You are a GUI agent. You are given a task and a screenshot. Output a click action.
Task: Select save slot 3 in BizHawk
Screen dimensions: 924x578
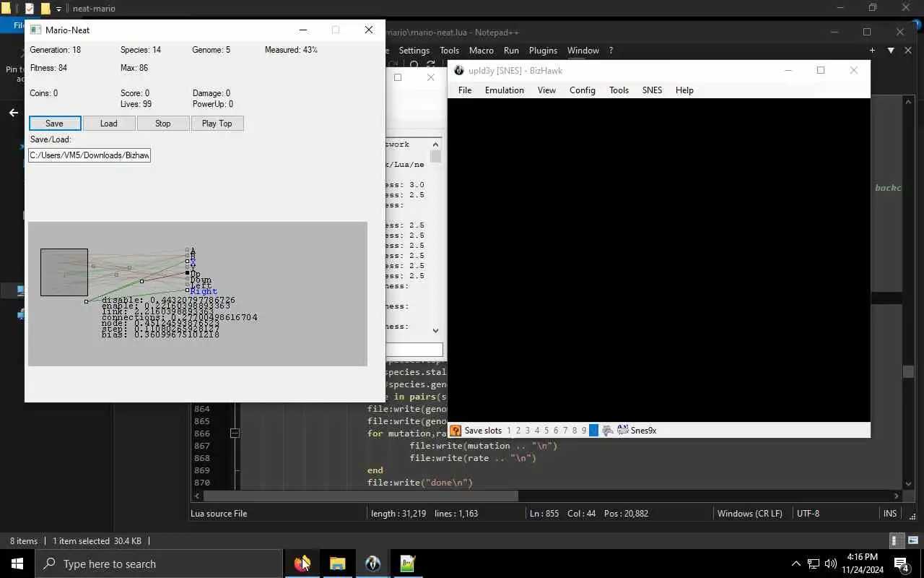click(x=528, y=431)
